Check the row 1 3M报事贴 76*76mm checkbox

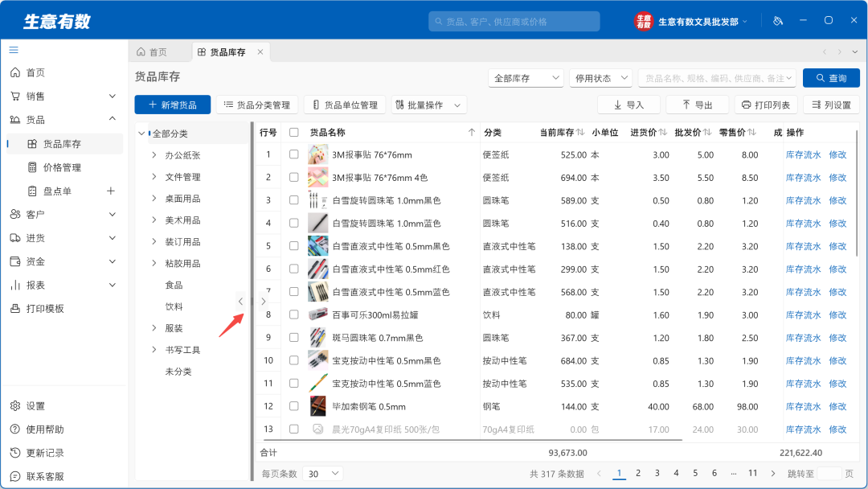[x=294, y=154]
